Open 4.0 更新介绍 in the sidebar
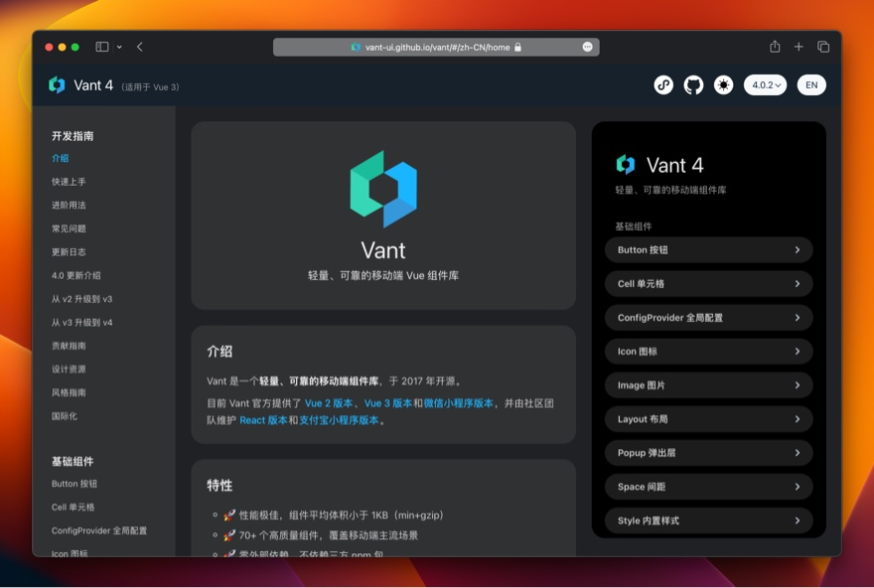Image resolution: width=874 pixels, height=588 pixels. [x=75, y=275]
